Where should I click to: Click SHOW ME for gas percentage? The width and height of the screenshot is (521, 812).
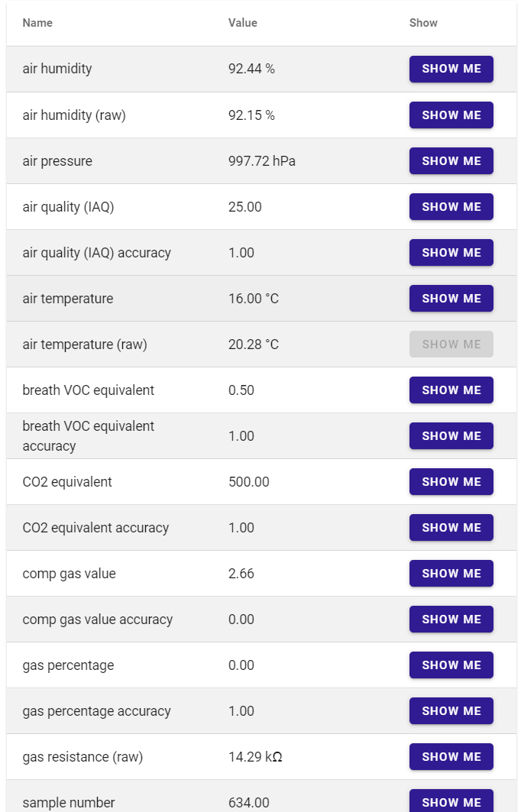coord(451,665)
